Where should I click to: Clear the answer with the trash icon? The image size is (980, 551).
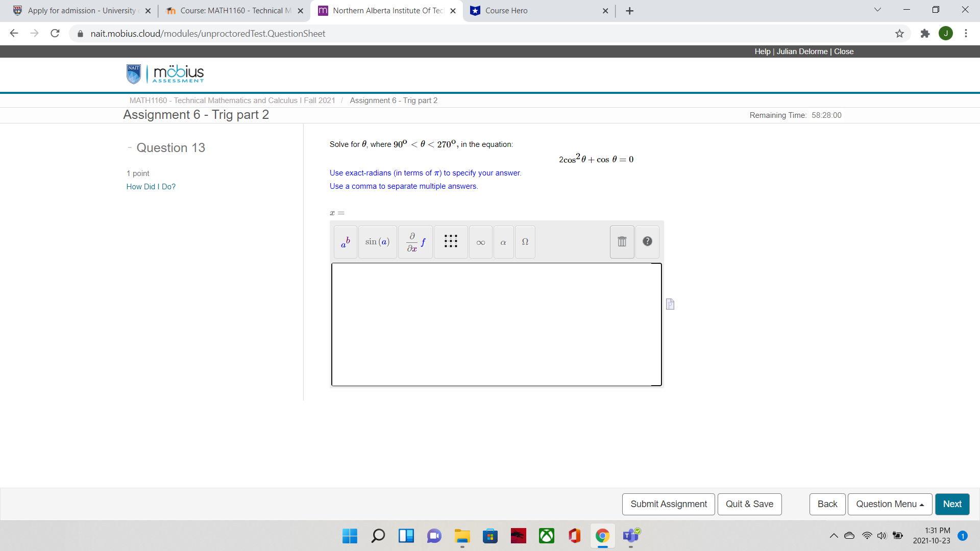click(x=621, y=242)
